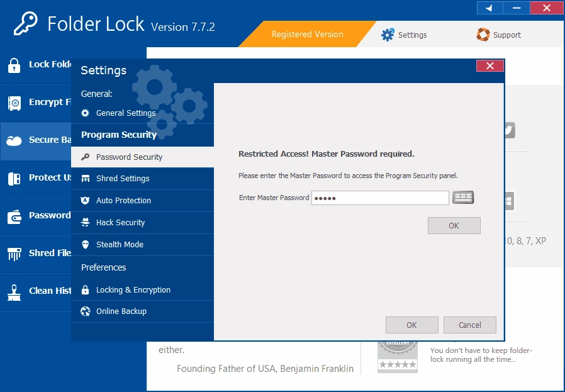Click the Twitter bird icon behind the dialog

click(x=510, y=130)
